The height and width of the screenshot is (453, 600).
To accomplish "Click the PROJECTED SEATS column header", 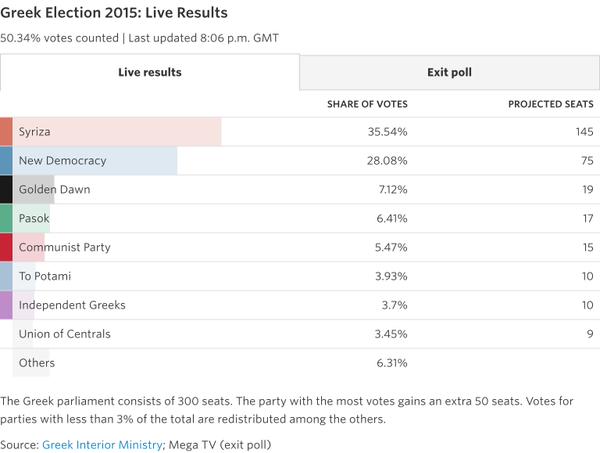I will pyautogui.click(x=551, y=104).
